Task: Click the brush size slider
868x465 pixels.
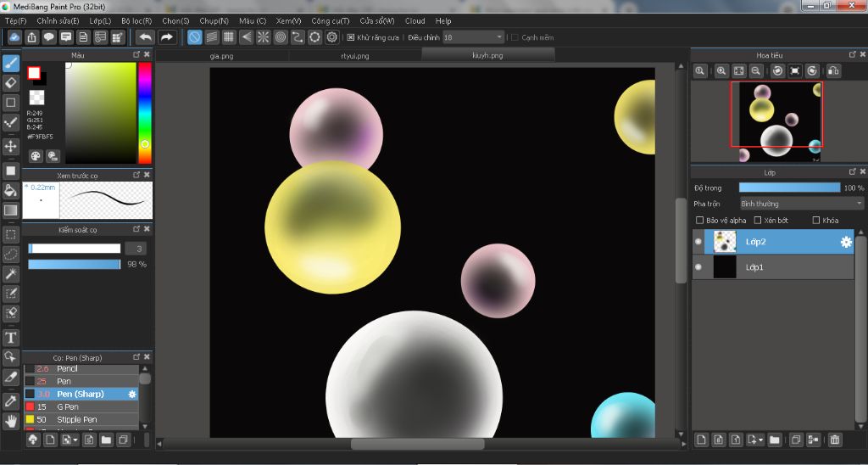Action: [75, 249]
